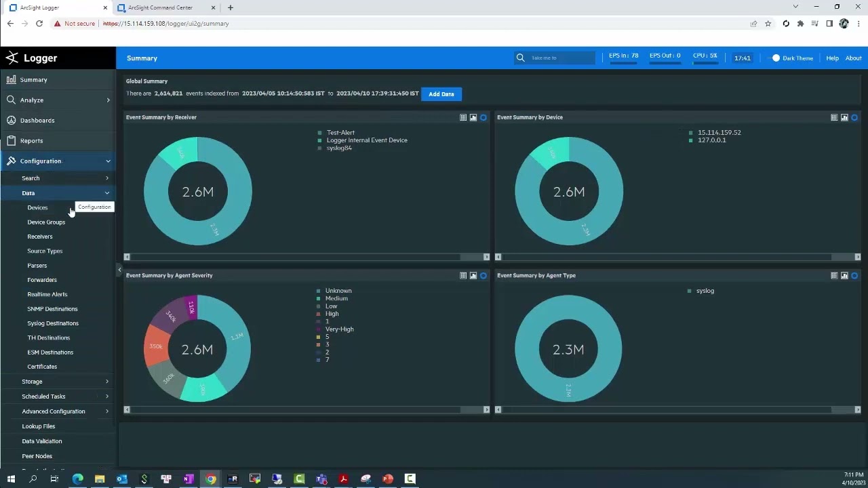
Task: Collapse the Configuration section chevron
Action: pyautogui.click(x=108, y=161)
